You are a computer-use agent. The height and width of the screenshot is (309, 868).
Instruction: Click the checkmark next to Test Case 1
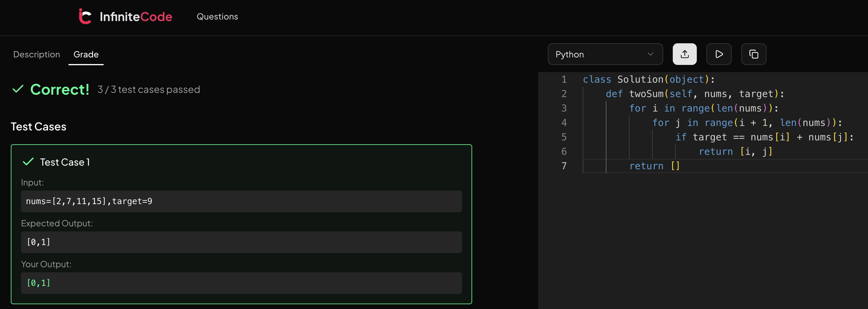pos(28,162)
